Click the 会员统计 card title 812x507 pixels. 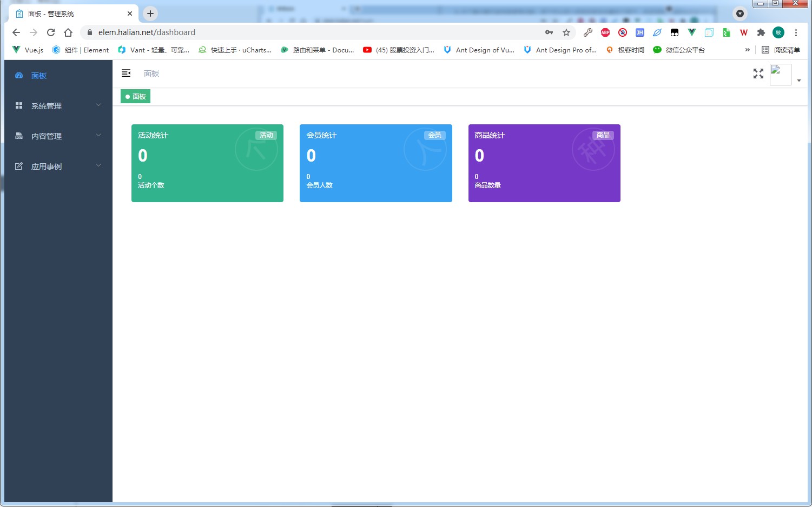[321, 135]
